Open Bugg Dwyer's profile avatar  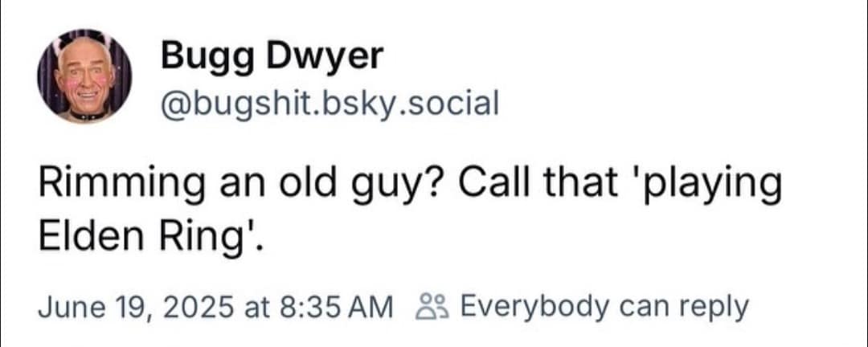click(x=84, y=76)
